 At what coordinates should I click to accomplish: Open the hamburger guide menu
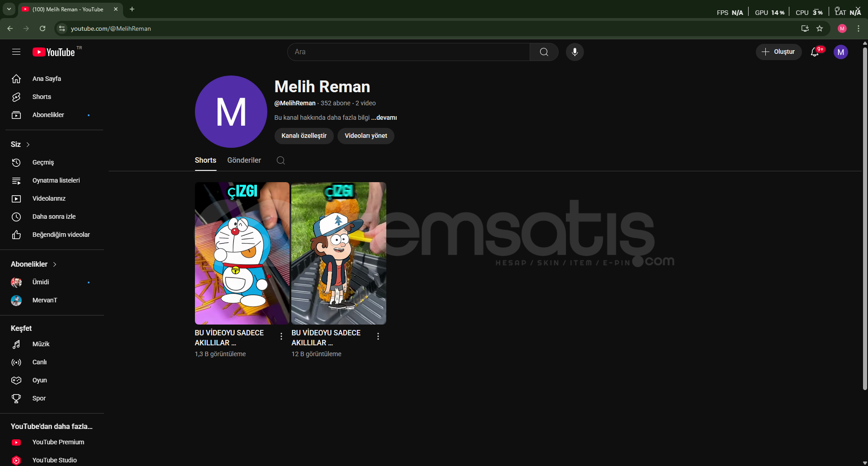16,52
